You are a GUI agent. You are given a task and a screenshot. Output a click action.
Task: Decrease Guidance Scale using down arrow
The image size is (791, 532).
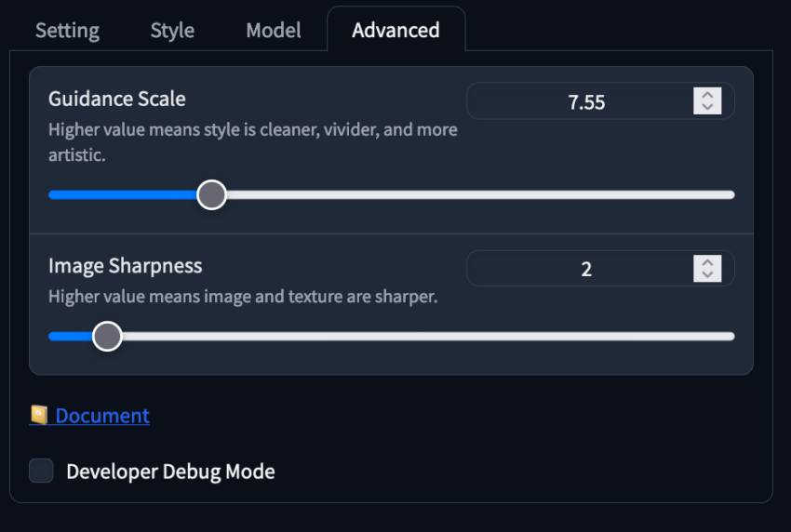pos(707,107)
